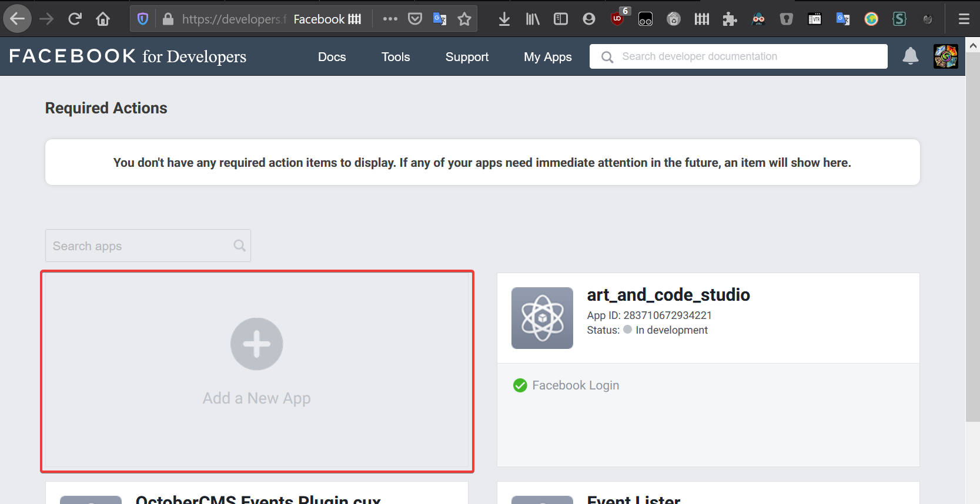Open the tracking protection shield icon
Viewport: 980px width, 504px height.
pyautogui.click(x=143, y=19)
